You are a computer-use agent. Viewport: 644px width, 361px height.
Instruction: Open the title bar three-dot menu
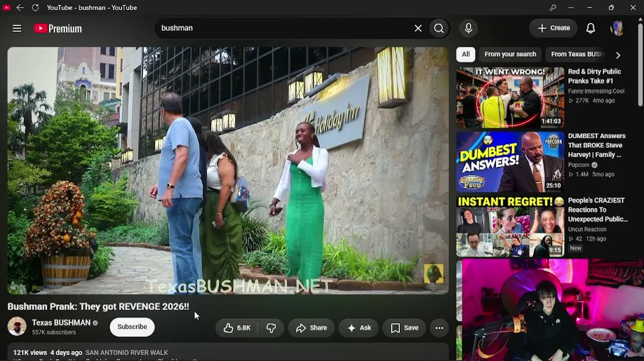tap(571, 8)
